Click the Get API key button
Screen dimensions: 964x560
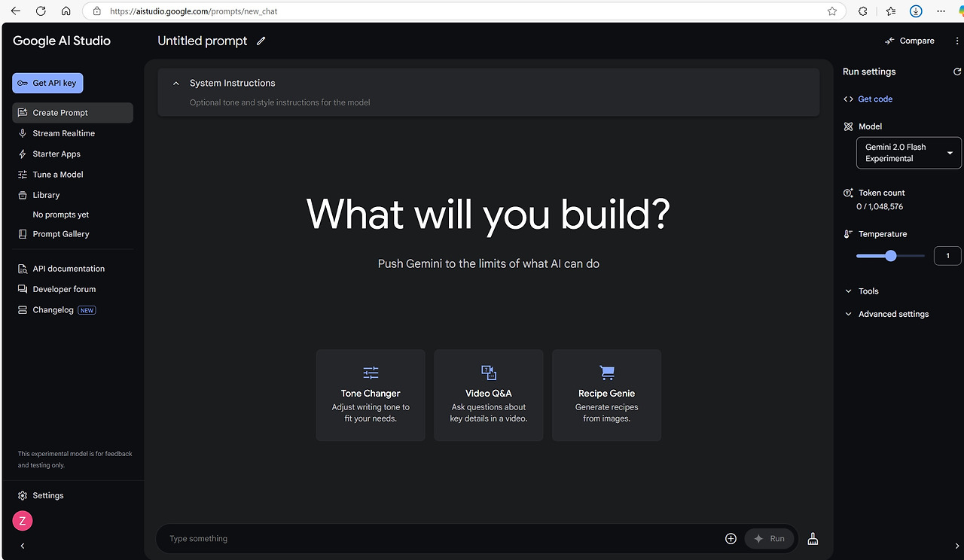pos(47,83)
